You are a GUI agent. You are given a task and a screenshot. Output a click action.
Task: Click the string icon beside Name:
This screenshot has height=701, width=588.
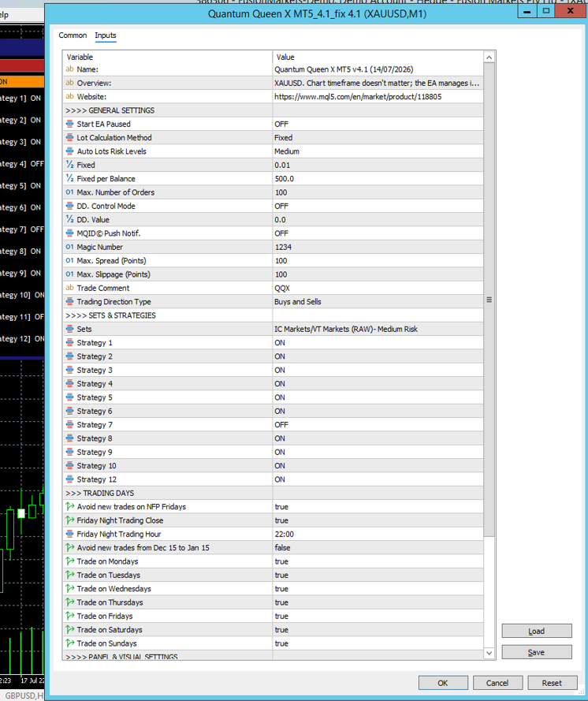pyautogui.click(x=69, y=69)
